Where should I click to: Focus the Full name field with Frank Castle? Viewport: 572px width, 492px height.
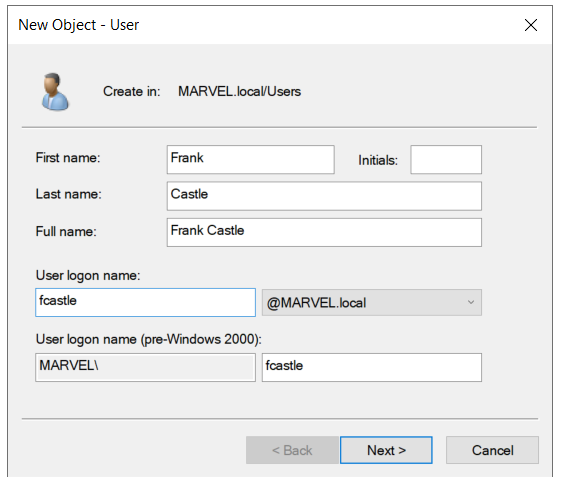pyautogui.click(x=324, y=232)
